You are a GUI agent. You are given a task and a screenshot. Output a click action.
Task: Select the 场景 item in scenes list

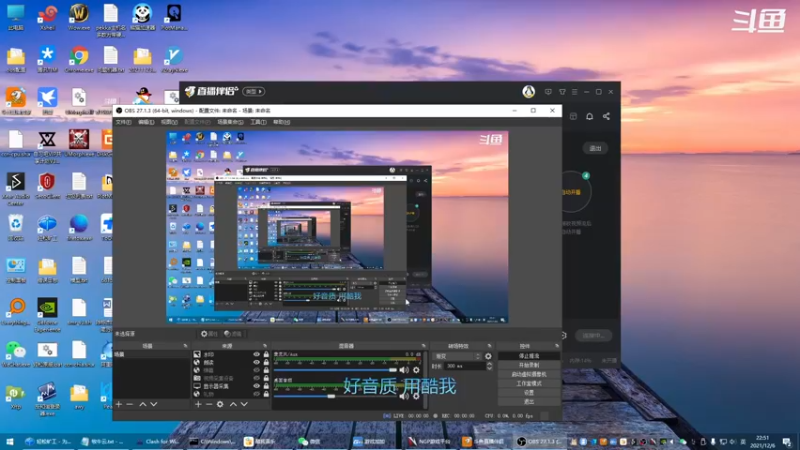click(x=151, y=354)
